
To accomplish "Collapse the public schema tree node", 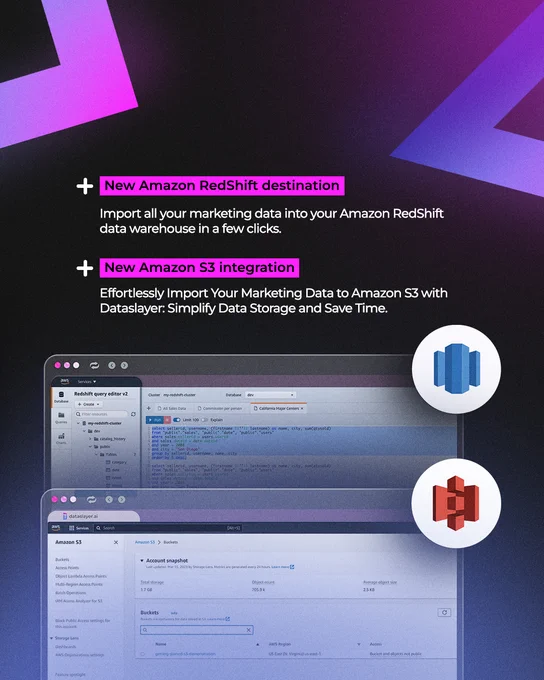I will [x=90, y=447].
